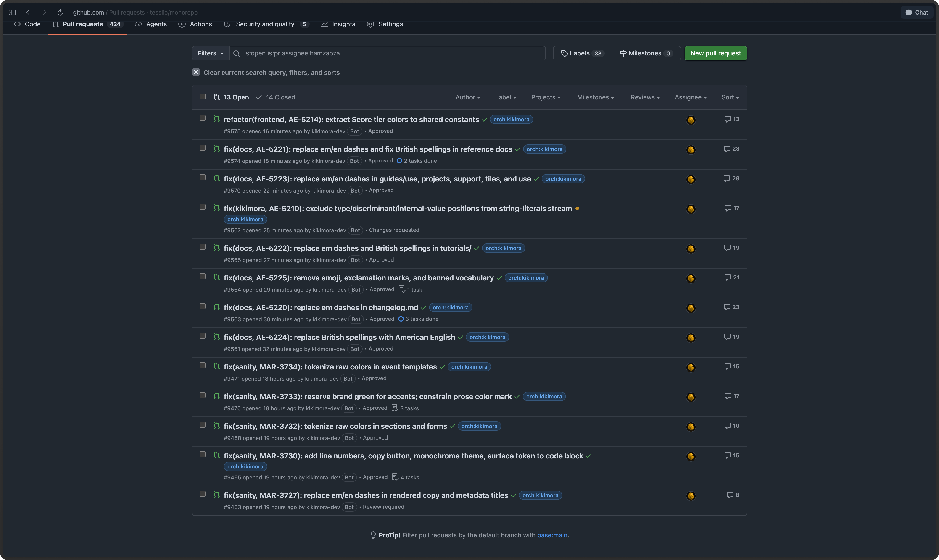
Task: Select checkbox for PR AE-5210
Action: (202, 207)
